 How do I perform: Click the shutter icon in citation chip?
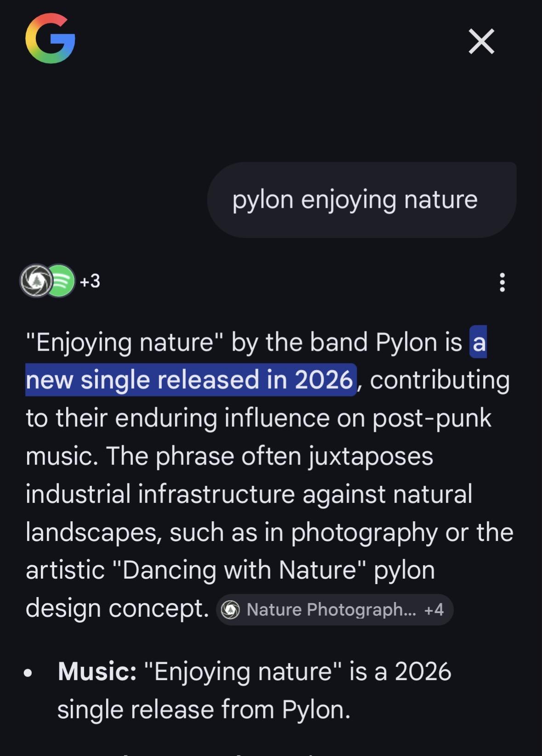click(x=230, y=610)
